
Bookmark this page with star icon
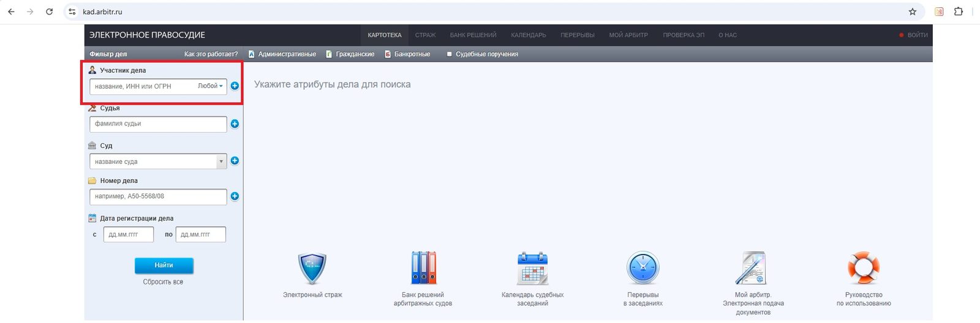[x=913, y=12]
